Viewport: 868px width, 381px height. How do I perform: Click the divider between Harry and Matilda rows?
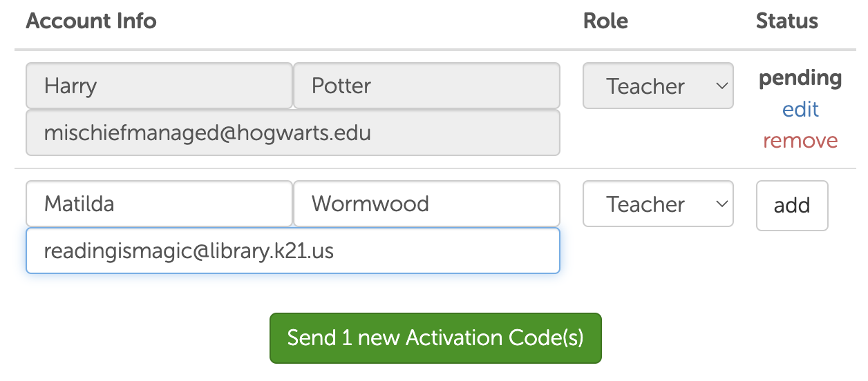tap(435, 168)
